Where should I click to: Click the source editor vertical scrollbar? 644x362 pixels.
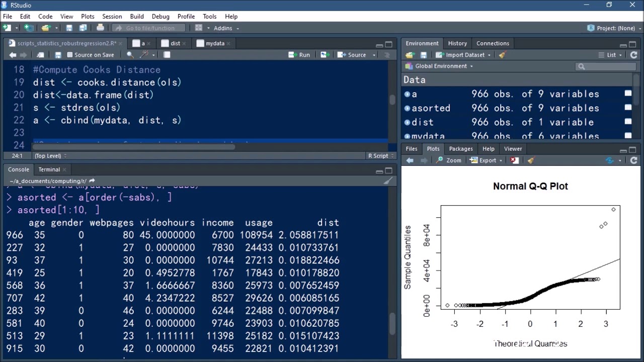pos(392,100)
